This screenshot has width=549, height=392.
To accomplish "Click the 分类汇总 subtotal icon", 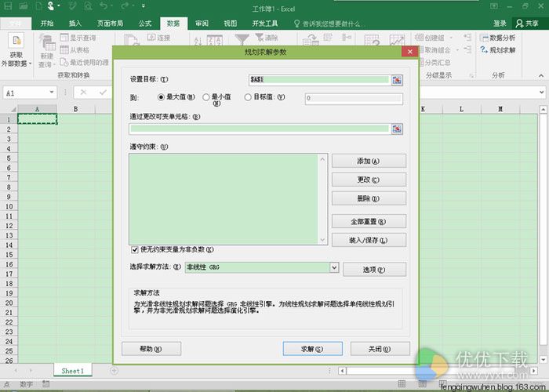I will coord(422,62).
